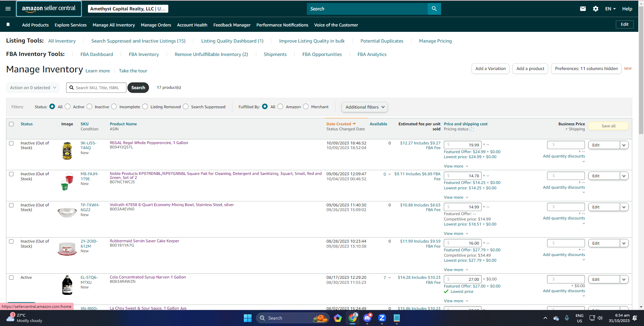Screen dimensions: 644x326
Task: Open Listing Quality Dashboard (1) link
Action: point(232,41)
